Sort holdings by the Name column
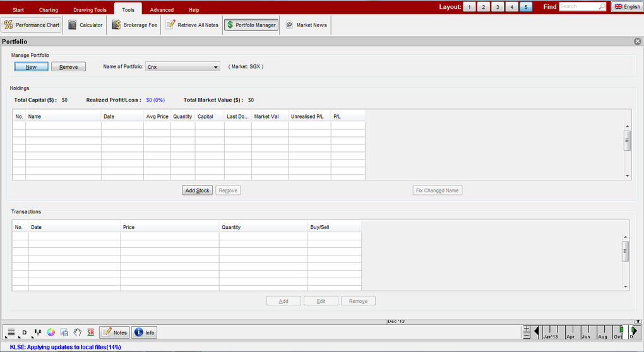 pos(63,117)
